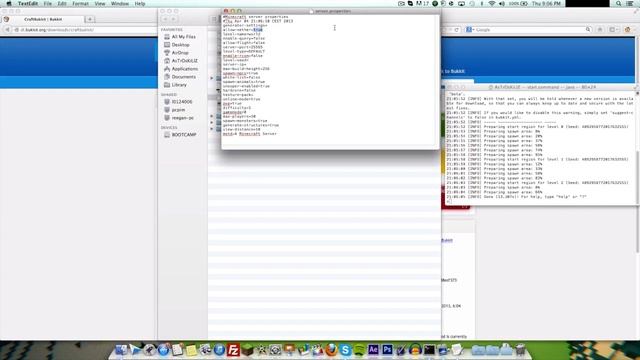
Task: Click the volume icon in menu bar
Action: (x=502, y=4)
